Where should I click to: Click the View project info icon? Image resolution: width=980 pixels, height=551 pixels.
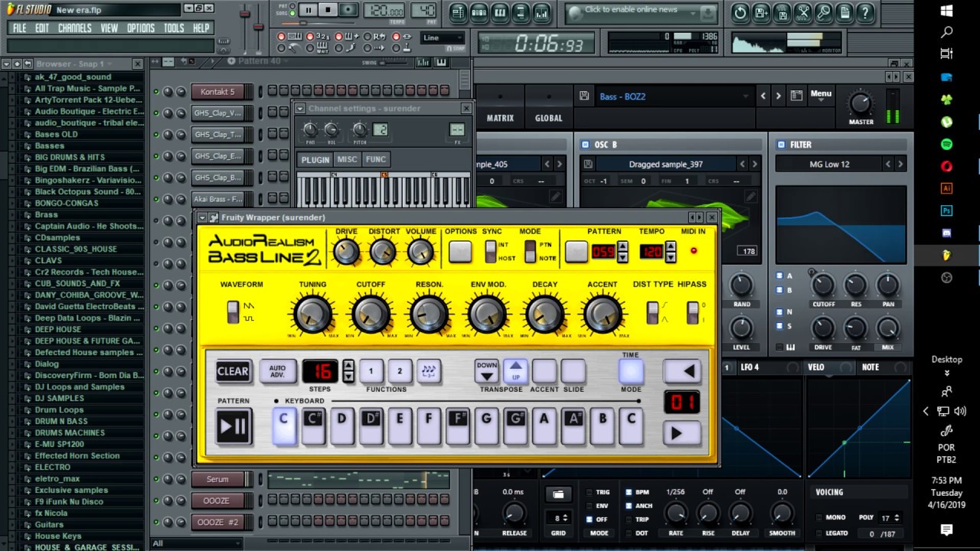(x=844, y=12)
